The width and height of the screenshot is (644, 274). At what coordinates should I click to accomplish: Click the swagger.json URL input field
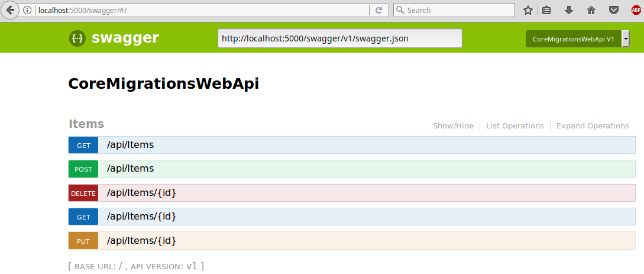click(339, 38)
